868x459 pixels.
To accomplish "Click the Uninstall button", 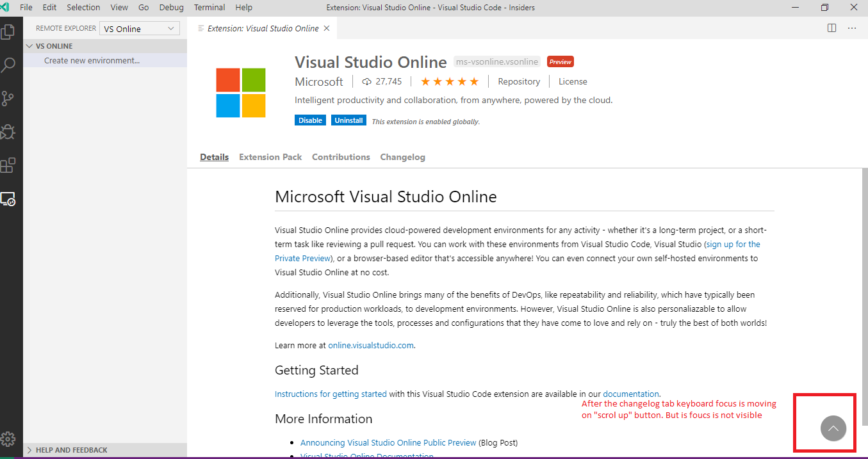I will tap(349, 120).
